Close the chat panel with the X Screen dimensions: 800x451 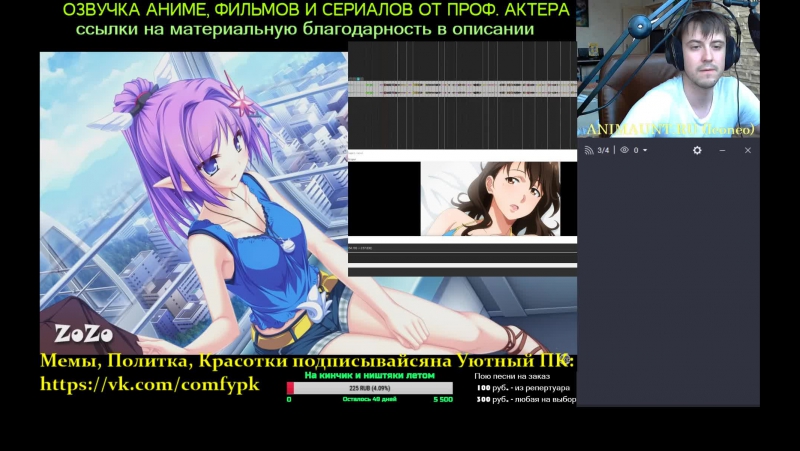pyautogui.click(x=747, y=150)
